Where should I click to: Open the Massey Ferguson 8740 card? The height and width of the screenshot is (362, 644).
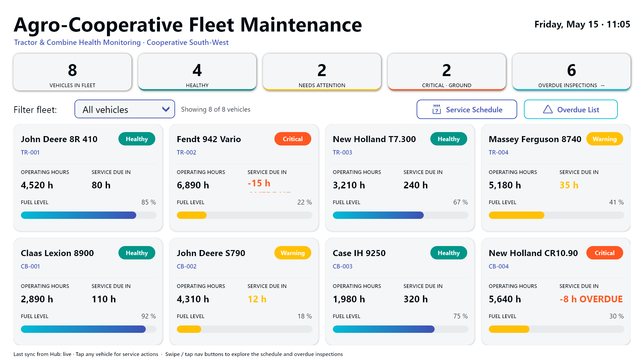click(x=556, y=178)
